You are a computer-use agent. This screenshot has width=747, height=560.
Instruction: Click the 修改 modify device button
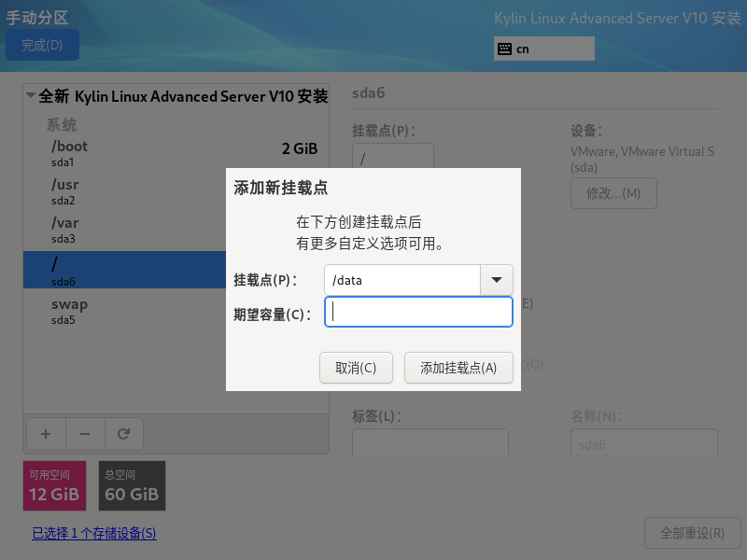(613, 193)
